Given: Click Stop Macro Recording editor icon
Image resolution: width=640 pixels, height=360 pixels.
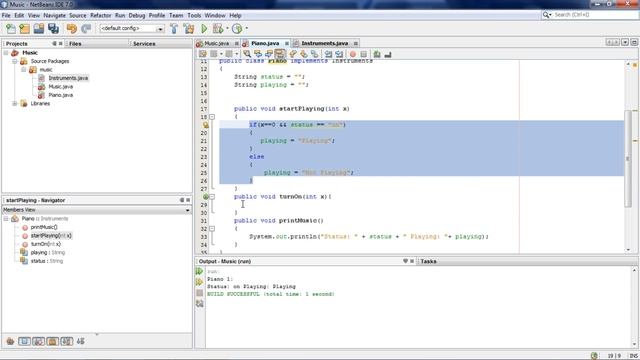Looking at the screenshot, I should [x=364, y=54].
